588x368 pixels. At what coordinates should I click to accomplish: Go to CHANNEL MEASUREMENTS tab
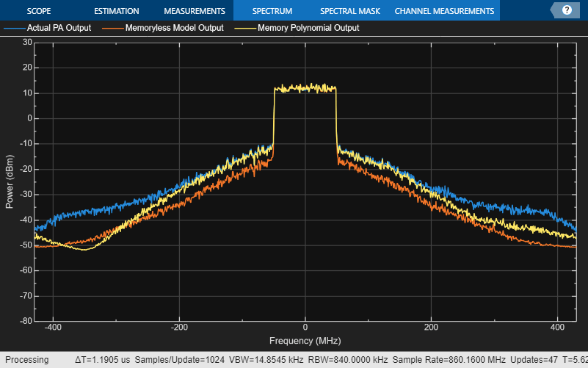click(444, 11)
